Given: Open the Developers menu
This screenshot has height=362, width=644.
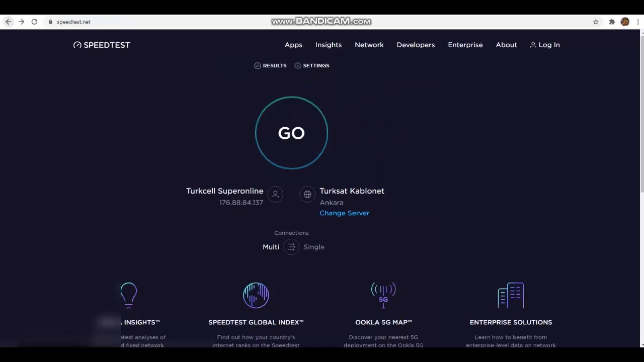Looking at the screenshot, I should pyautogui.click(x=416, y=45).
